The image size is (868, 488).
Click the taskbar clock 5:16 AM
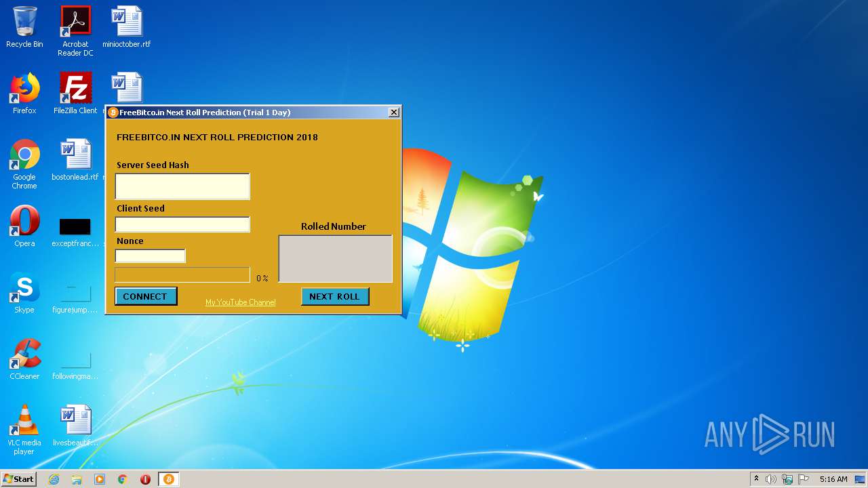(833, 479)
